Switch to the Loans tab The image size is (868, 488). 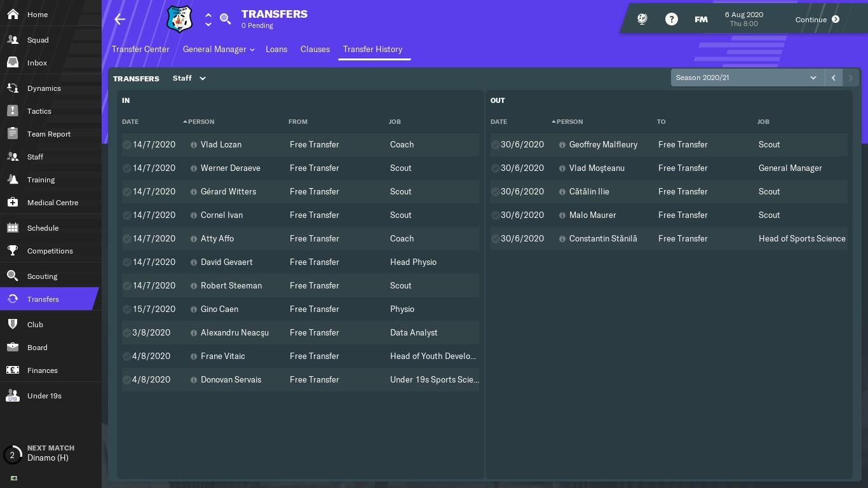pyautogui.click(x=276, y=49)
